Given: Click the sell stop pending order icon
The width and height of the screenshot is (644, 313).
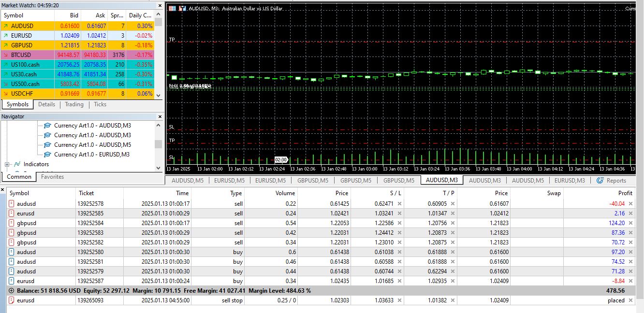Looking at the screenshot, I should pyautogui.click(x=11, y=300).
